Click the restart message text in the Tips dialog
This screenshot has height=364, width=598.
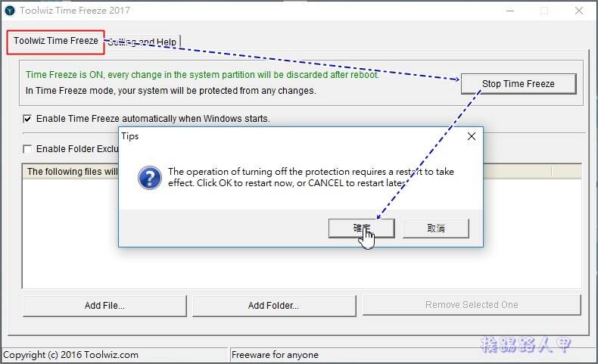(x=311, y=177)
